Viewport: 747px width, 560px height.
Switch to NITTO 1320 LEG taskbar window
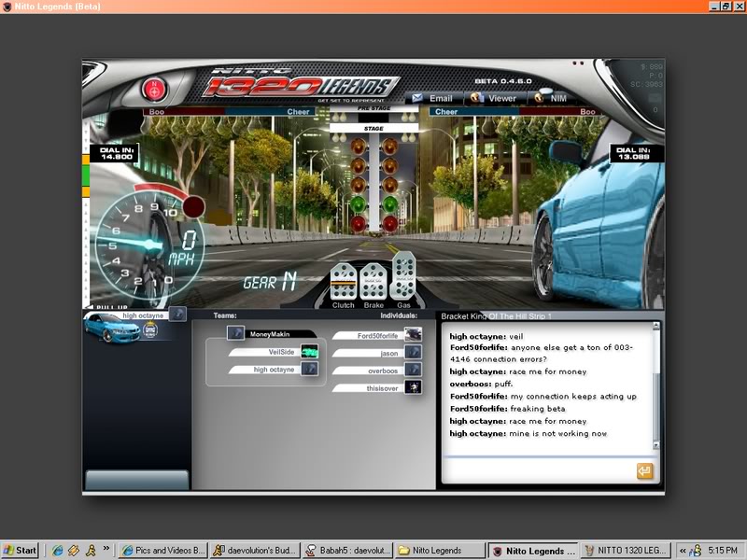tap(626, 551)
